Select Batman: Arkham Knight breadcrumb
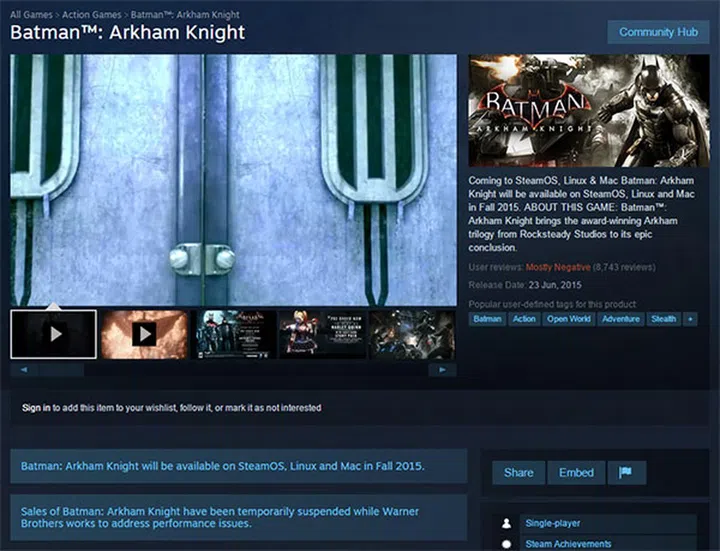Screen dimensions: 720x551 click(185, 15)
